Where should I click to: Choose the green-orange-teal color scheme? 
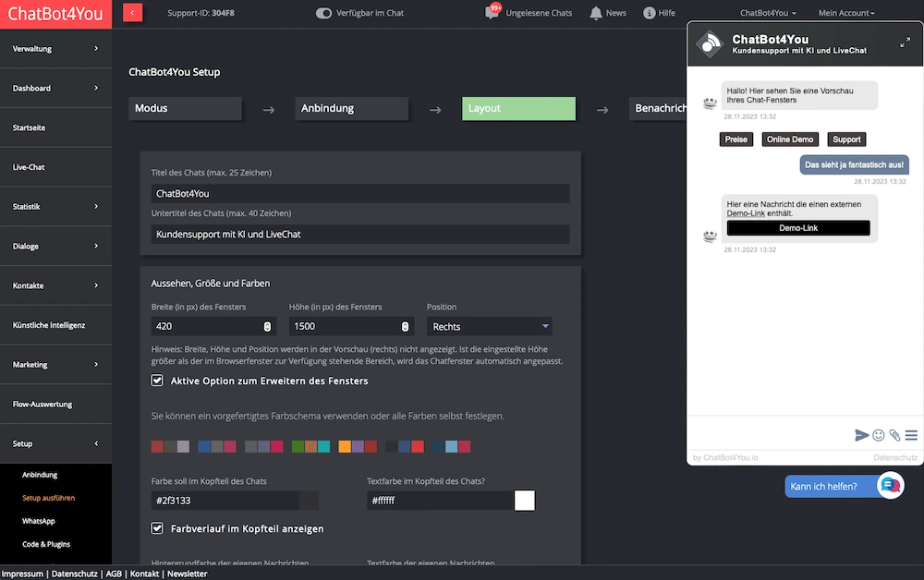pyautogui.click(x=310, y=446)
